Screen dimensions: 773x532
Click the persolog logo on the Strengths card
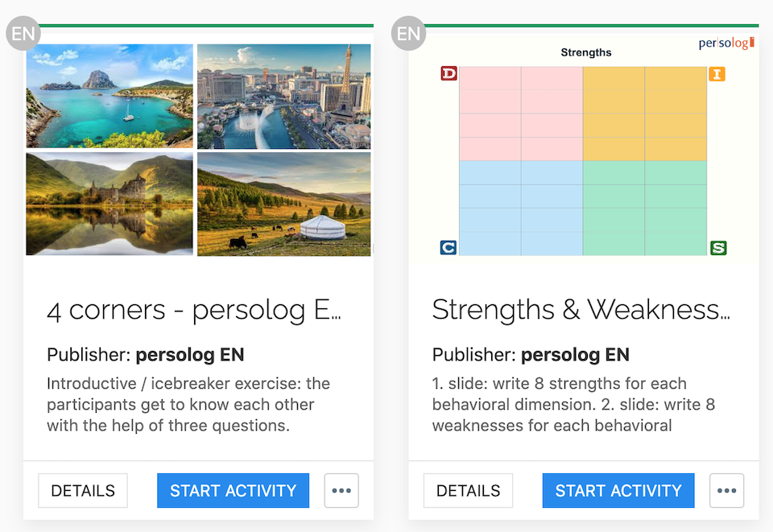pos(726,43)
